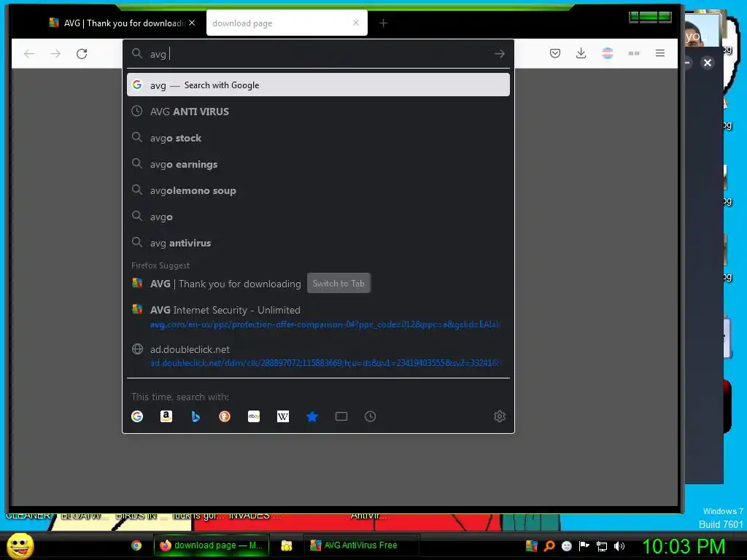This screenshot has width=747, height=560.
Task: Click the magnifier tray icon
Action: point(549,546)
